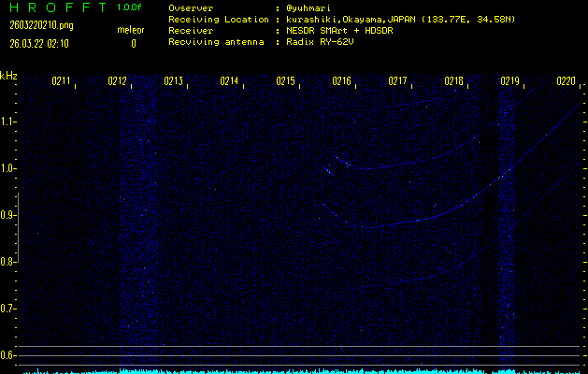
Task: Click the 0211 time marker
Action: tap(62, 82)
